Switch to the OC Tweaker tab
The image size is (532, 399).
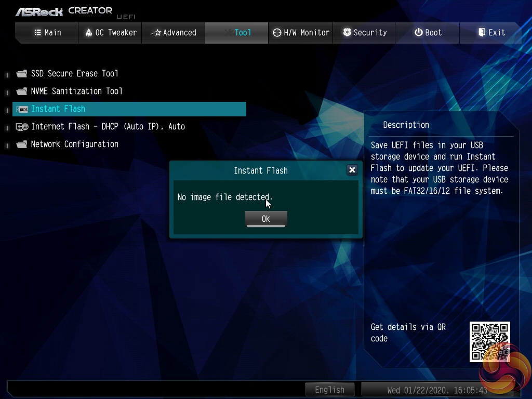pyautogui.click(x=110, y=33)
